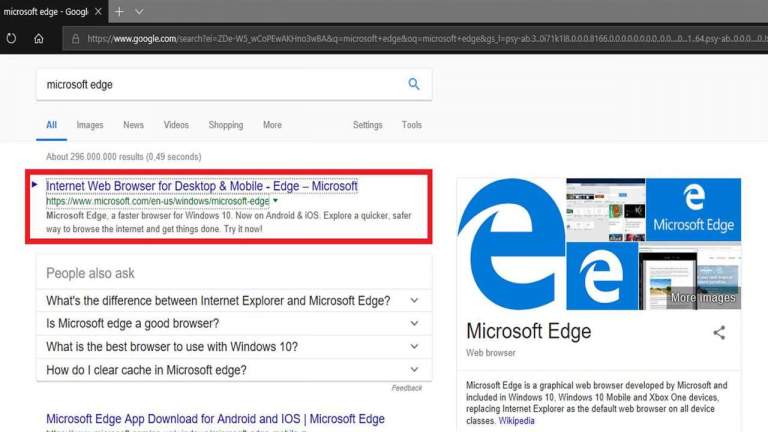Open the small Edge logo thumbnail
The image size is (768, 432).
point(602,276)
